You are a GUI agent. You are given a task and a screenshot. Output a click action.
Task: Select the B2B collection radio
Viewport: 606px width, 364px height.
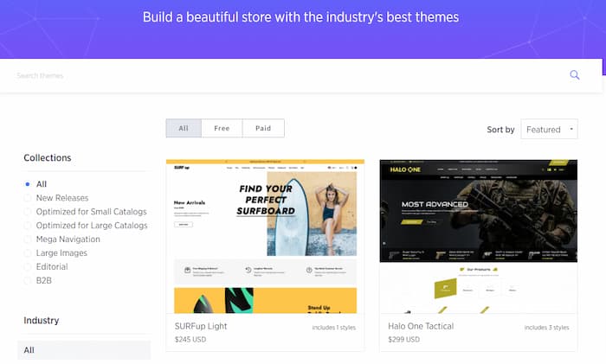[x=28, y=281]
